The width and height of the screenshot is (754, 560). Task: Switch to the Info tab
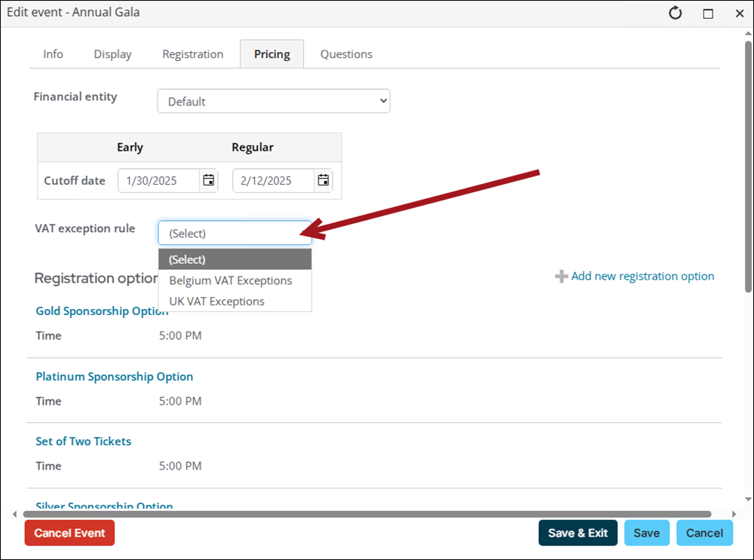point(53,54)
